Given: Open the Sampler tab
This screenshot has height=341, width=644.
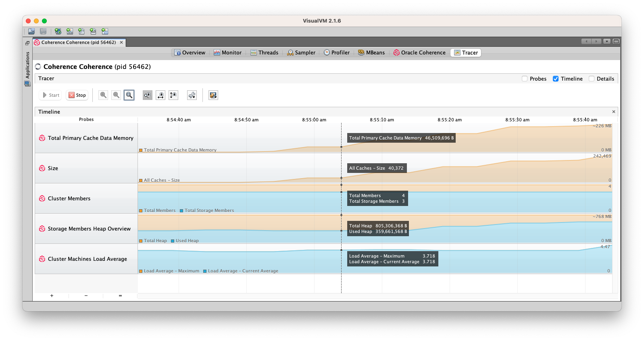Looking at the screenshot, I should point(301,52).
